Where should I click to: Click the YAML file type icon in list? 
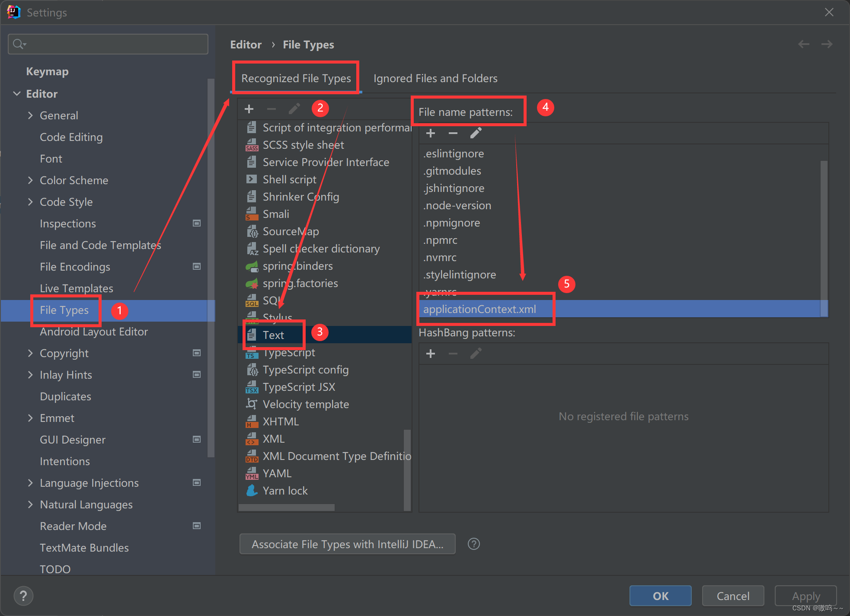pyautogui.click(x=253, y=472)
